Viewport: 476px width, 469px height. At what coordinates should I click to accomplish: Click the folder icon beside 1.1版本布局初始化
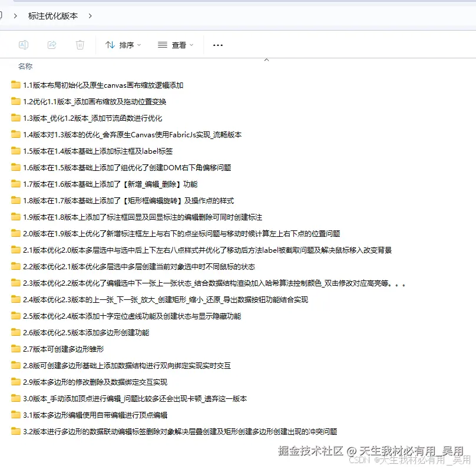pos(15,85)
